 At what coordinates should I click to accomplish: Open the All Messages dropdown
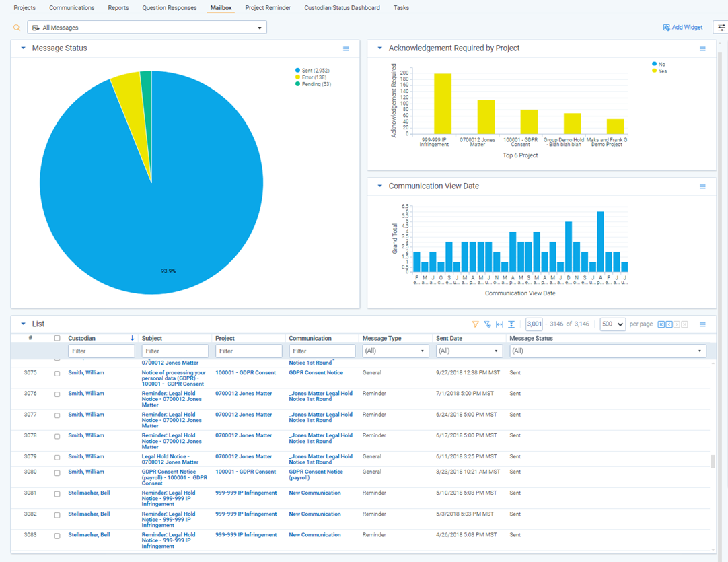[x=147, y=28]
